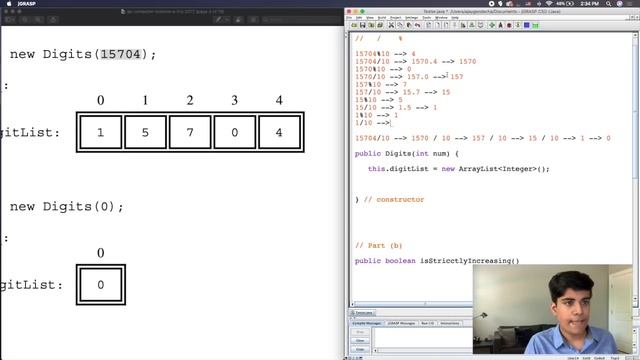Open jGRASP Tools menu

tap(427, 18)
